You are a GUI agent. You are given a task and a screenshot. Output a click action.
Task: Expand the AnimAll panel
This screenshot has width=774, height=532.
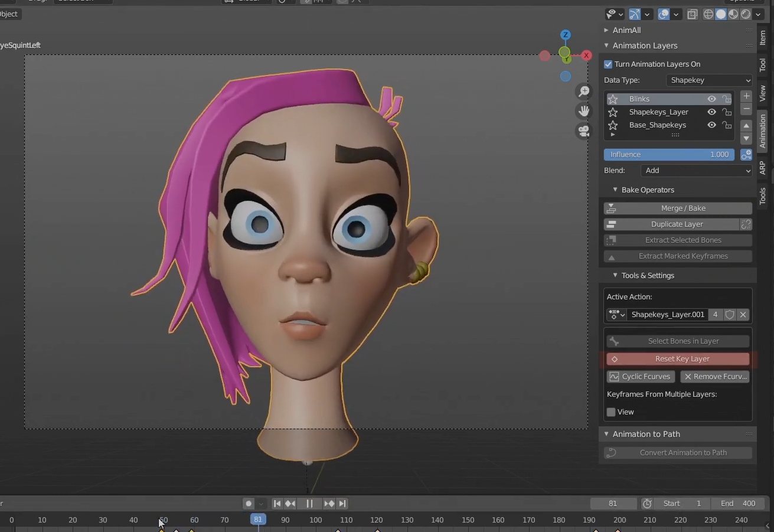[626, 30]
